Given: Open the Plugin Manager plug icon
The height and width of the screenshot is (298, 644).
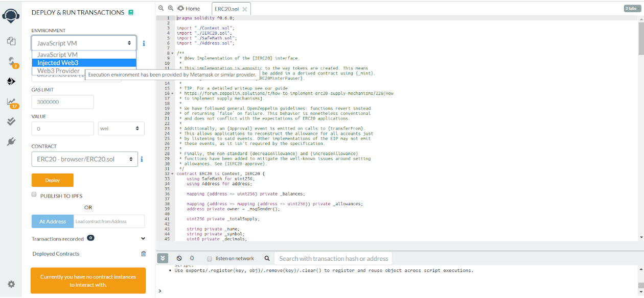Looking at the screenshot, I should coord(11,142).
